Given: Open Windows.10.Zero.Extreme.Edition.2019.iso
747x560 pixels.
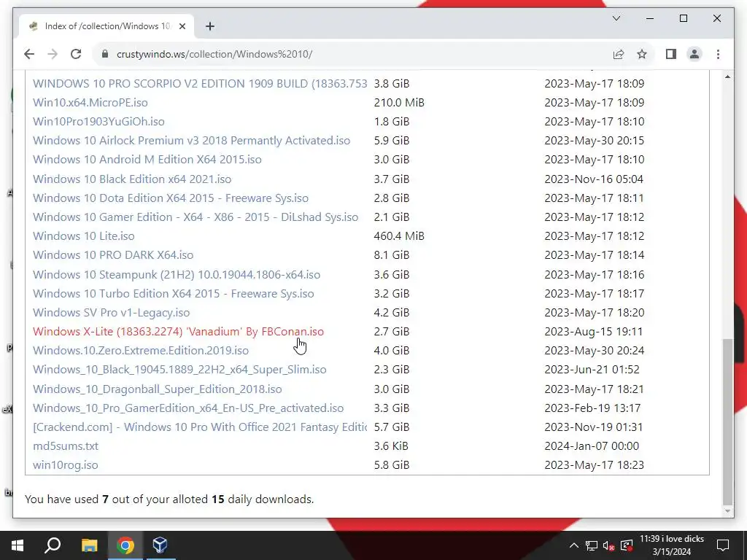Looking at the screenshot, I should click(x=141, y=351).
